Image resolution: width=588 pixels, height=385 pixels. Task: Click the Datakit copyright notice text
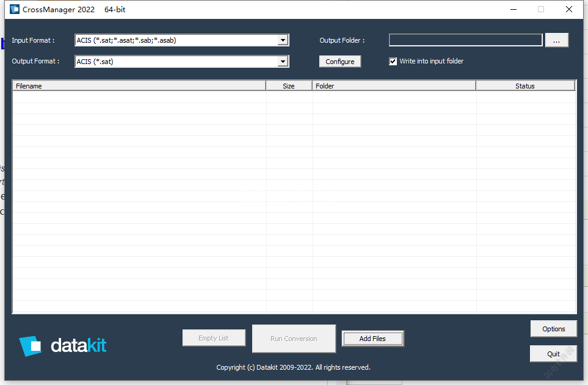tap(293, 367)
